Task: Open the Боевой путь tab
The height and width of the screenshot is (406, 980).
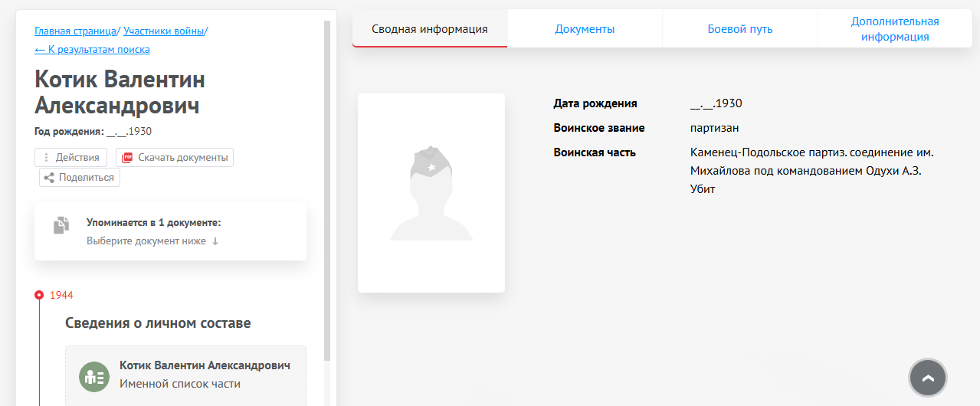Action: click(740, 29)
